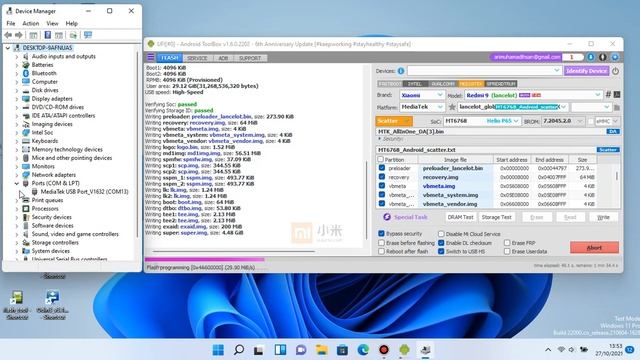Click the MTK_AllInOne_DA bin path field
Image resolution: width=640 pixels, height=360 pixels.
tap(491, 131)
